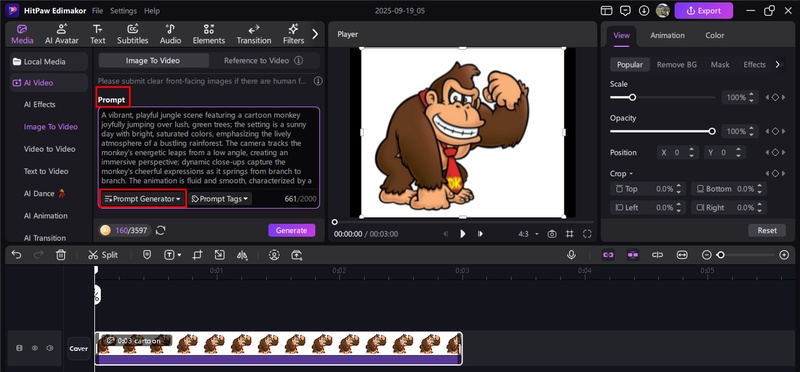
Task: Click the Reset button
Action: pyautogui.click(x=767, y=230)
